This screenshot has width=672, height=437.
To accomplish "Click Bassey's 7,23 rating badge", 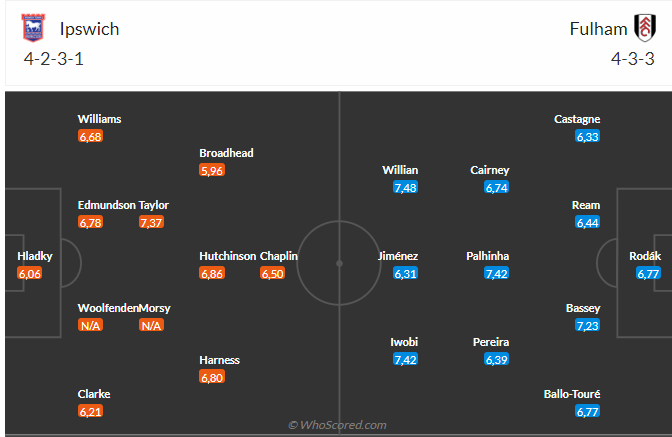I will 587,325.
